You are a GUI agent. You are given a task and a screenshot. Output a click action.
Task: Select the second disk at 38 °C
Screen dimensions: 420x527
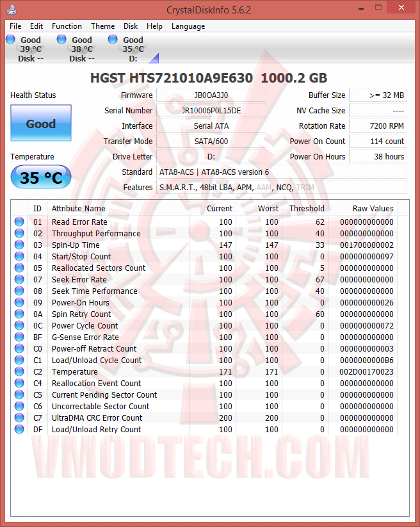[82, 49]
